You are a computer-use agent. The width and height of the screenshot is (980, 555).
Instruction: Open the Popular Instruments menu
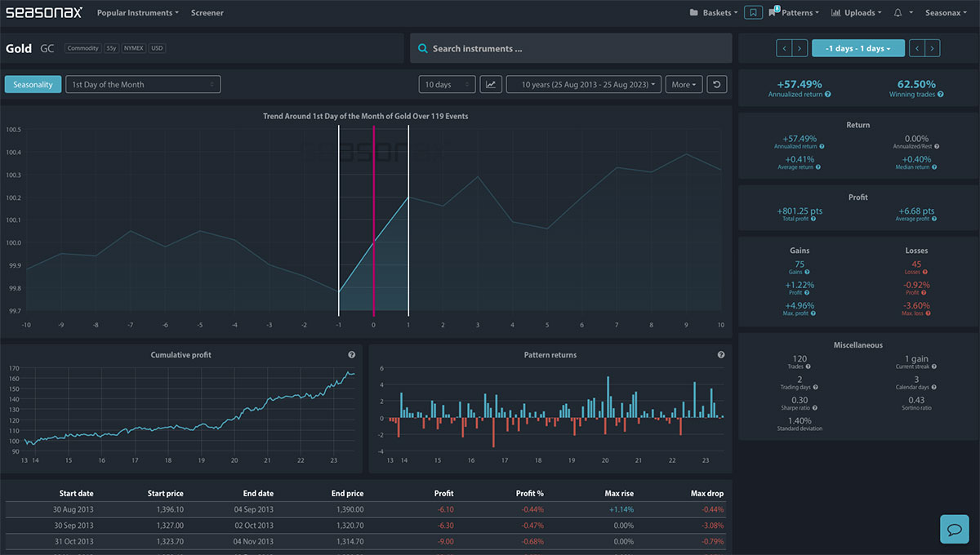click(x=138, y=13)
